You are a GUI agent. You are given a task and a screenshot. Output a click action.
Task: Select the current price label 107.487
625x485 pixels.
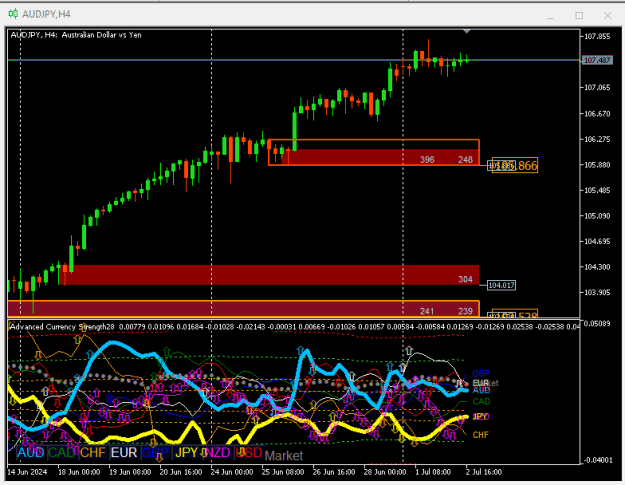[x=597, y=60]
